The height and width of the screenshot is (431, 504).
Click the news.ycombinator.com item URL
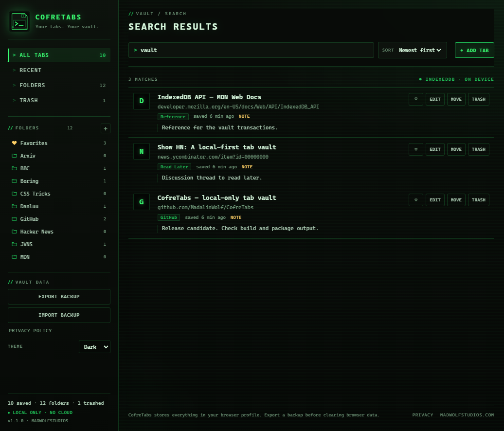click(213, 157)
